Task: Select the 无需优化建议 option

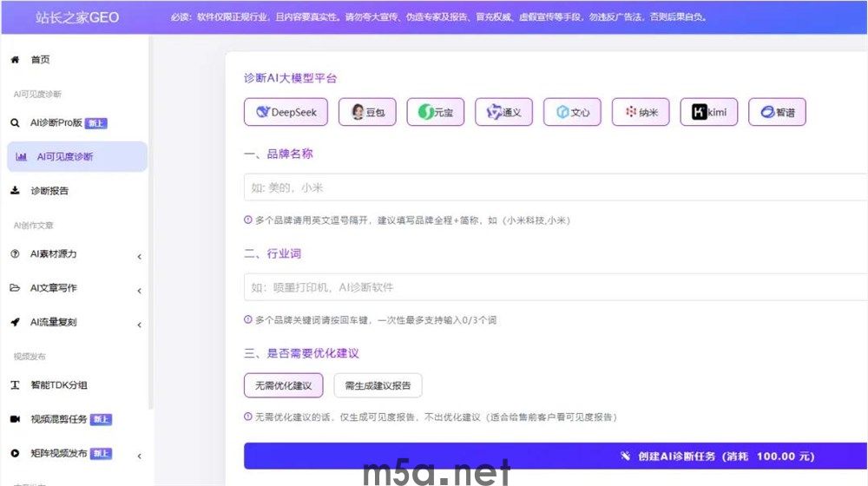Action: (x=284, y=385)
